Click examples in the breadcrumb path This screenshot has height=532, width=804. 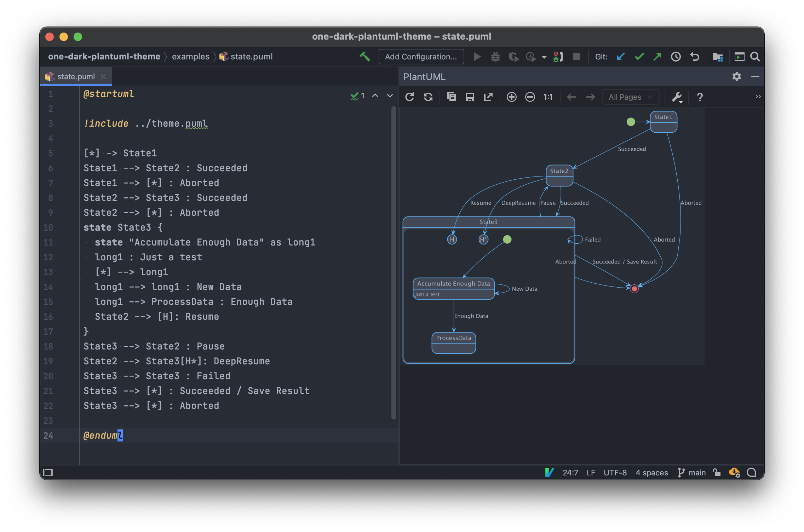tap(190, 57)
